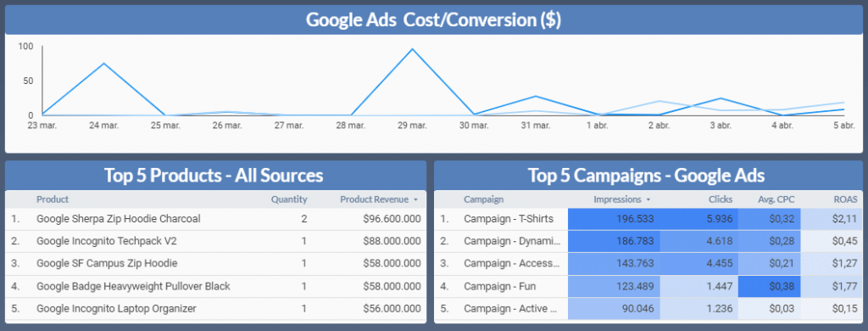Click the Impressions sort arrow
The image size is (868, 331).
click(648, 200)
